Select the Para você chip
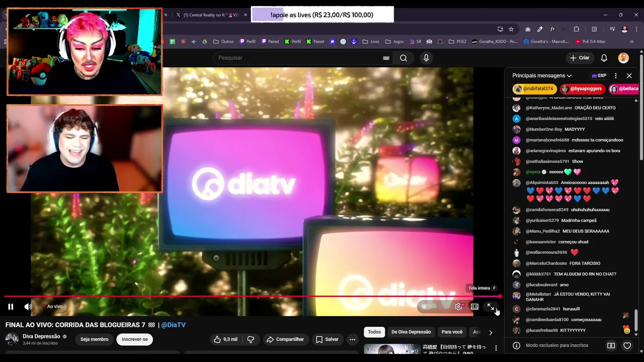 tap(452, 332)
